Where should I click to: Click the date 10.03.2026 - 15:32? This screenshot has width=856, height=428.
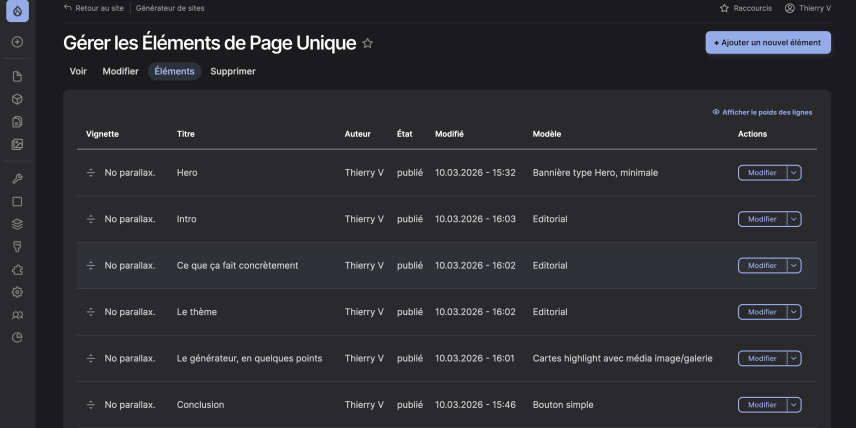pos(475,173)
